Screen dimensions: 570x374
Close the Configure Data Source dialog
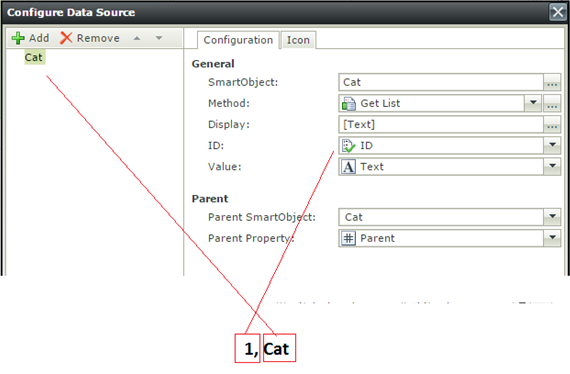pyautogui.click(x=558, y=12)
